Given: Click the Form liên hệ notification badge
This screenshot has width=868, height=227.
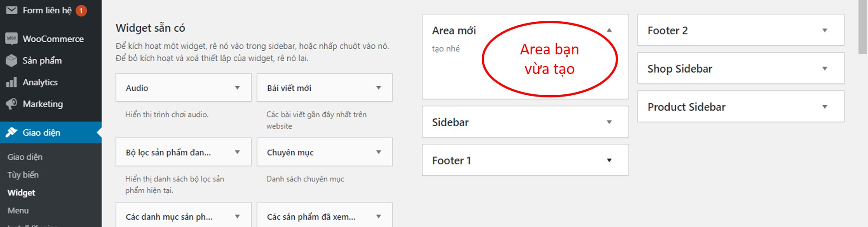Looking at the screenshot, I should [81, 10].
